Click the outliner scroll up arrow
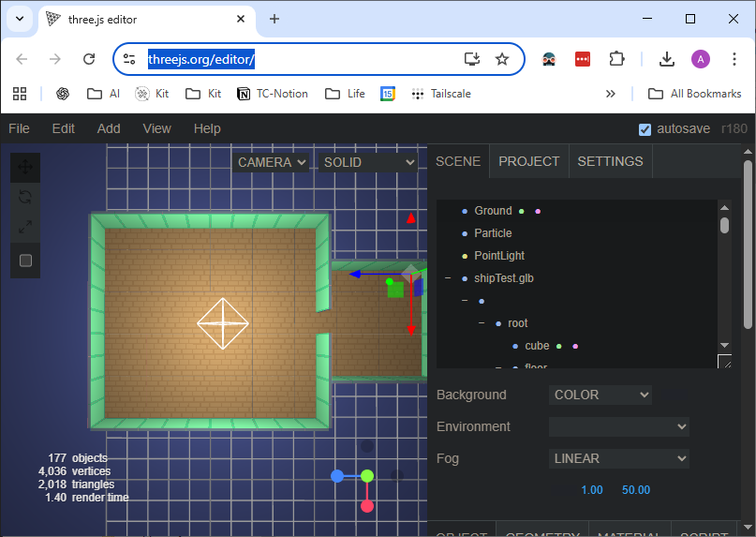Viewport: 756px width, 537px height. tap(724, 207)
